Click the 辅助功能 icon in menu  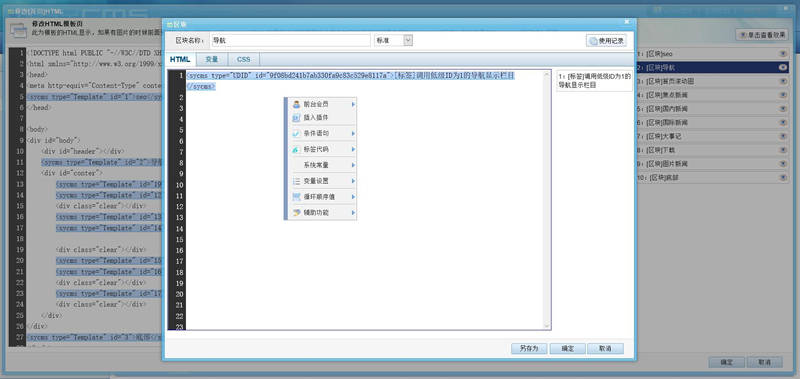pyautogui.click(x=296, y=213)
